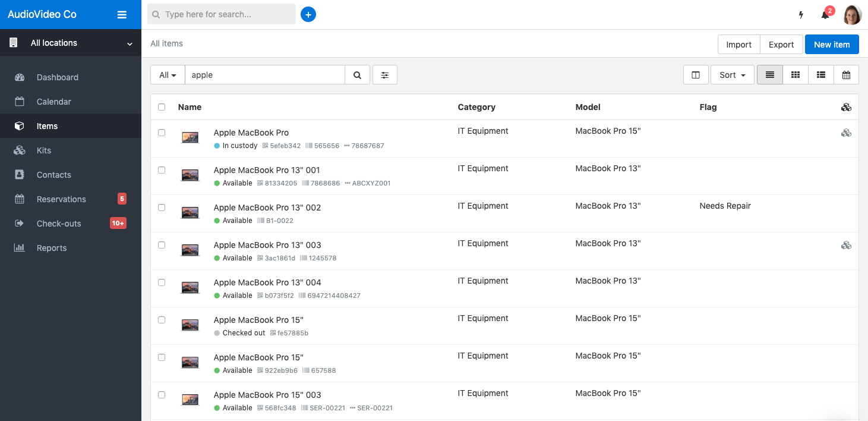
Task: Open the All filter dropdown
Action: click(x=168, y=75)
